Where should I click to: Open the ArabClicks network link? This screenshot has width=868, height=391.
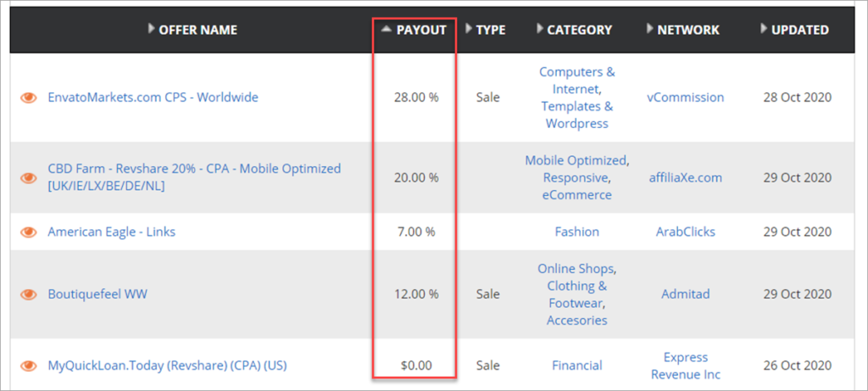pos(686,232)
